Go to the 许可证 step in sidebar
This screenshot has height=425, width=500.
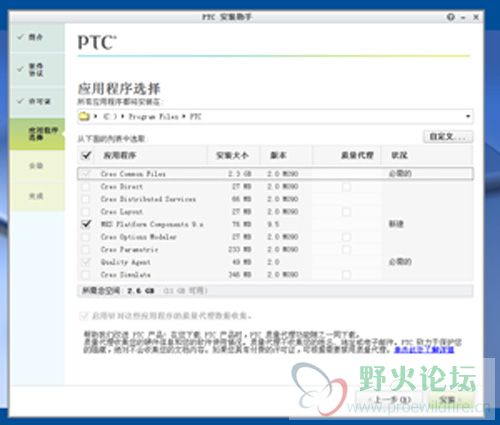pyautogui.click(x=37, y=101)
